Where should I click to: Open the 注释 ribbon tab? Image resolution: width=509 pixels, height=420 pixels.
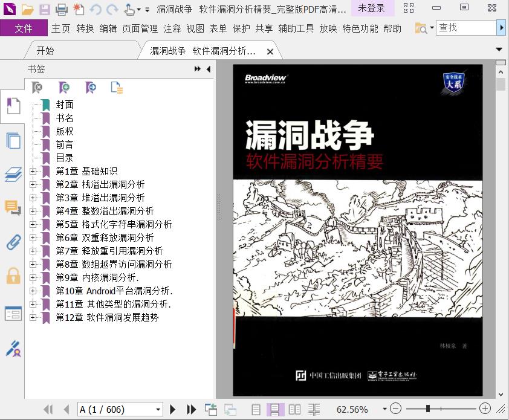click(x=172, y=28)
